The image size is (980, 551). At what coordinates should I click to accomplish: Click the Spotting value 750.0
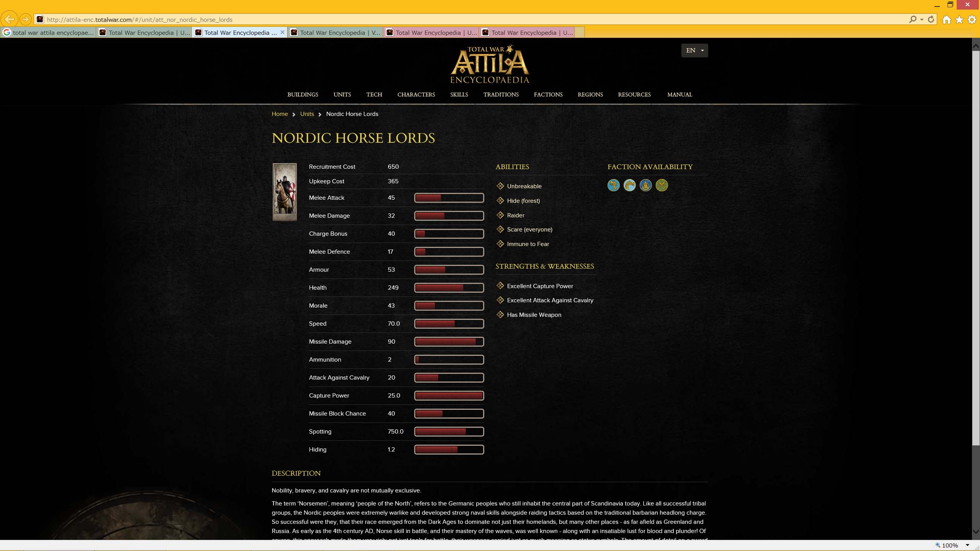coord(395,432)
